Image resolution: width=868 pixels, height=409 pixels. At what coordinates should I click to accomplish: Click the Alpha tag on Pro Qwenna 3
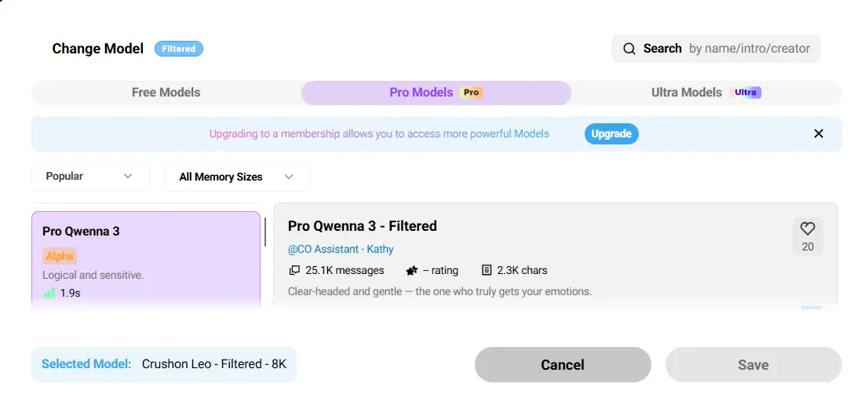coord(60,256)
